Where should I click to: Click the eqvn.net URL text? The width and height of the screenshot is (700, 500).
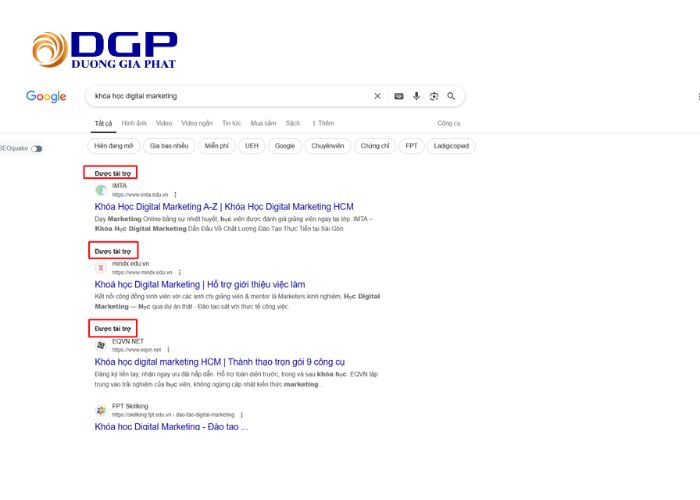(x=136, y=350)
